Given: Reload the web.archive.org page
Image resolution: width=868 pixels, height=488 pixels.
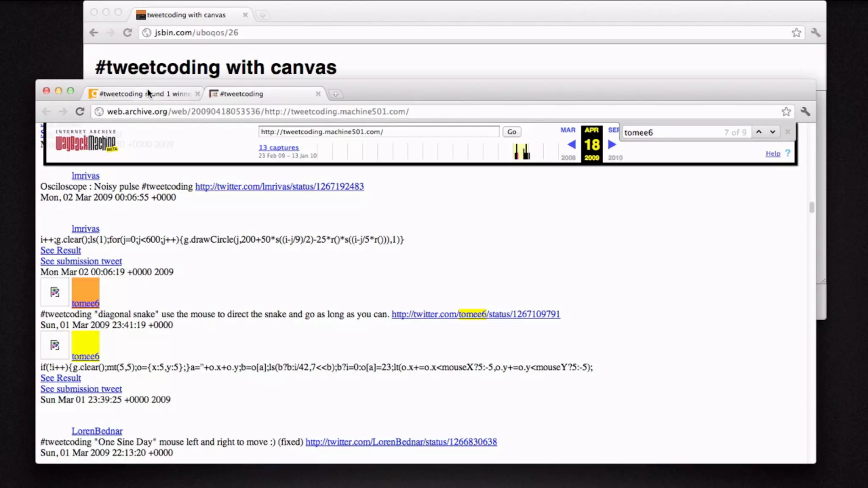Looking at the screenshot, I should (x=80, y=111).
